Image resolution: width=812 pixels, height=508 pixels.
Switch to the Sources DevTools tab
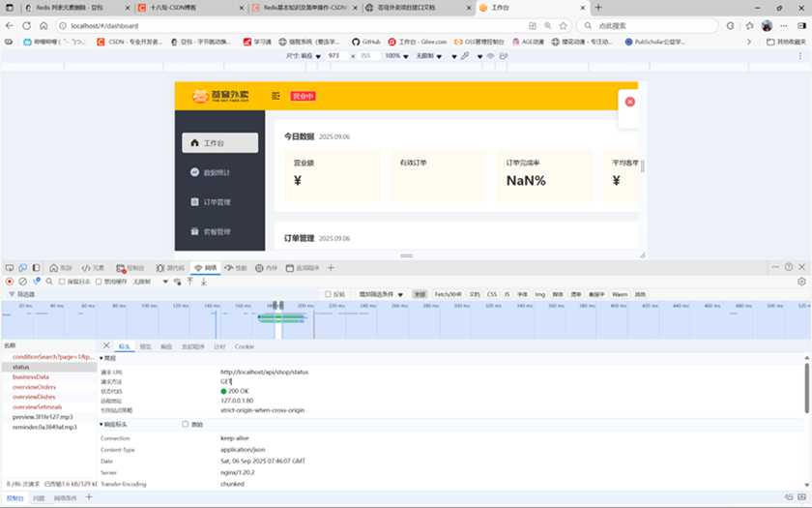point(170,268)
